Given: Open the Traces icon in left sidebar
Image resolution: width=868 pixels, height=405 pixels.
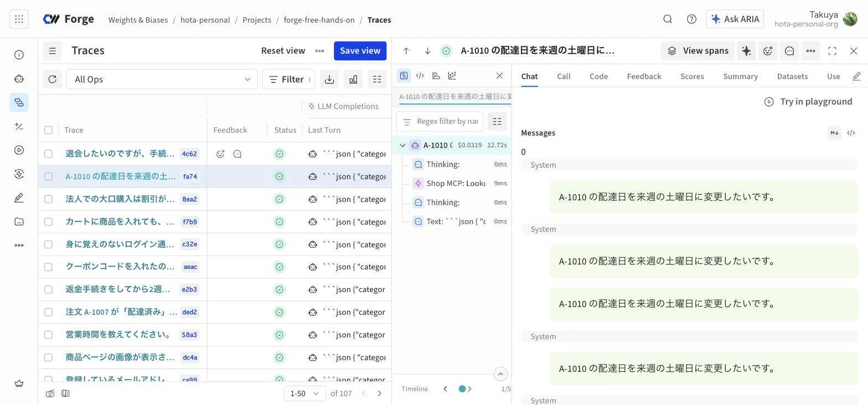Looking at the screenshot, I should [x=19, y=102].
